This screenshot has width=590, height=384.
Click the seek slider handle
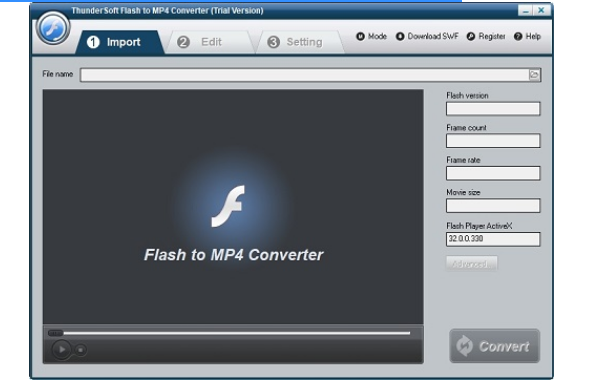(55, 333)
